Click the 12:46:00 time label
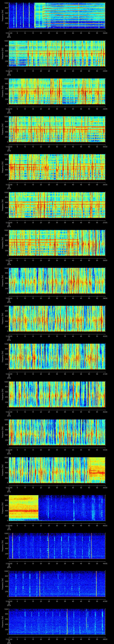Viewport: 114px width, 644px height. pyautogui.click(x=9, y=601)
